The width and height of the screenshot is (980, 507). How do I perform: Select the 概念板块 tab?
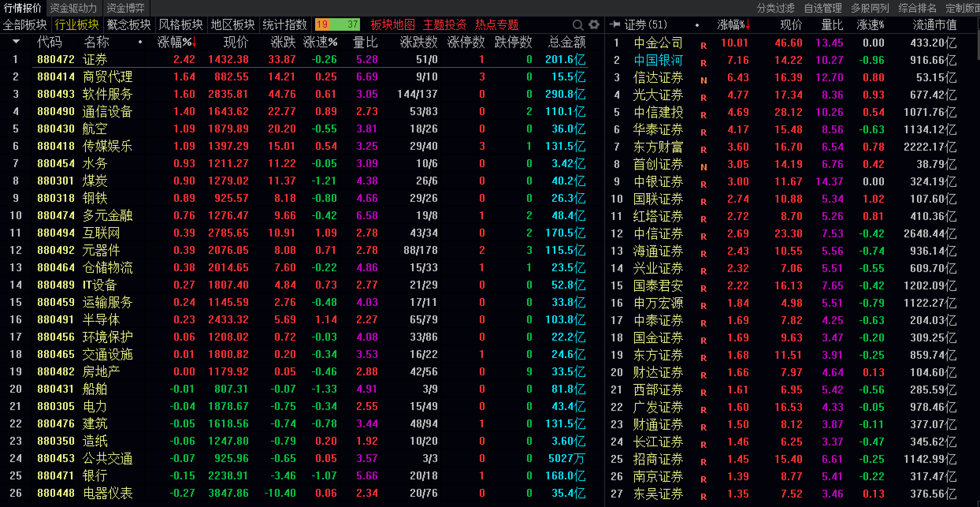click(x=129, y=25)
